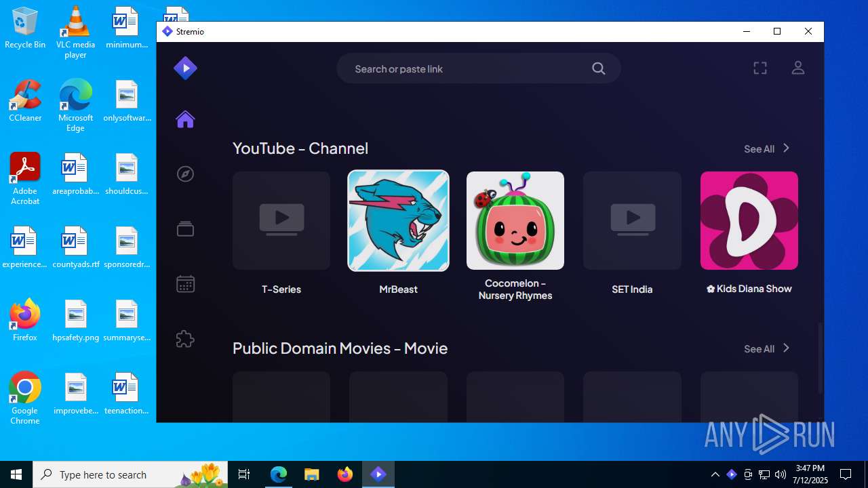Click the Search or paste link field
The width and height of the screenshot is (868, 488).
pos(479,68)
